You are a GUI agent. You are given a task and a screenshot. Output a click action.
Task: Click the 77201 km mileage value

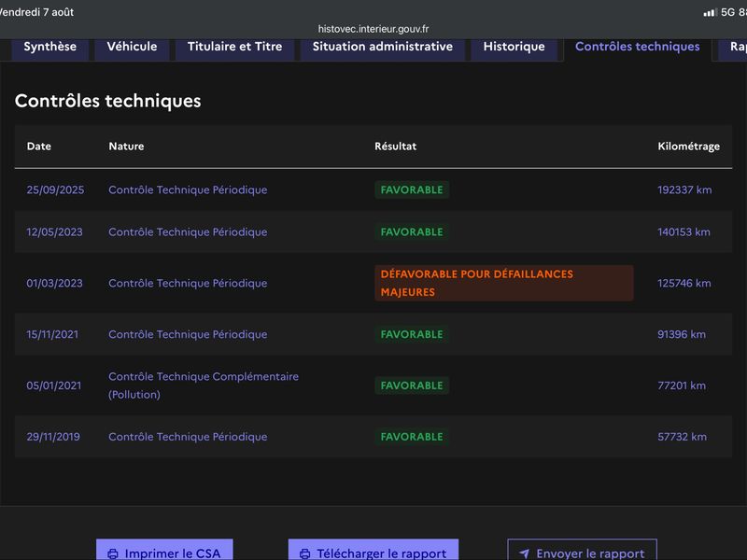(x=682, y=385)
